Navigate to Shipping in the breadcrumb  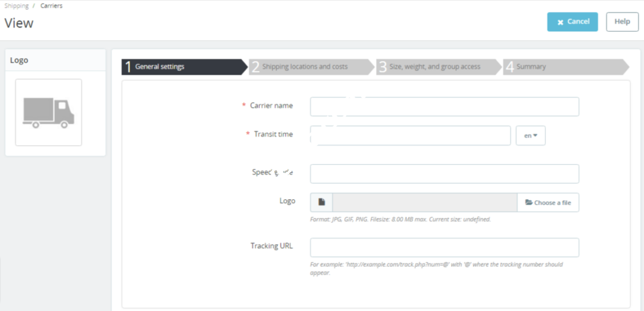[x=16, y=6]
